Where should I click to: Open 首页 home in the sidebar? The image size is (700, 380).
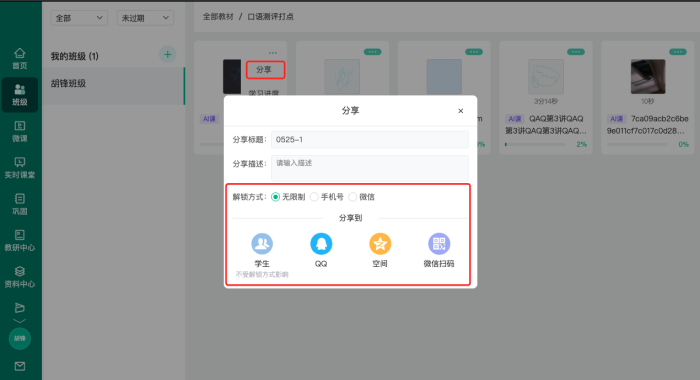pyautogui.click(x=20, y=58)
